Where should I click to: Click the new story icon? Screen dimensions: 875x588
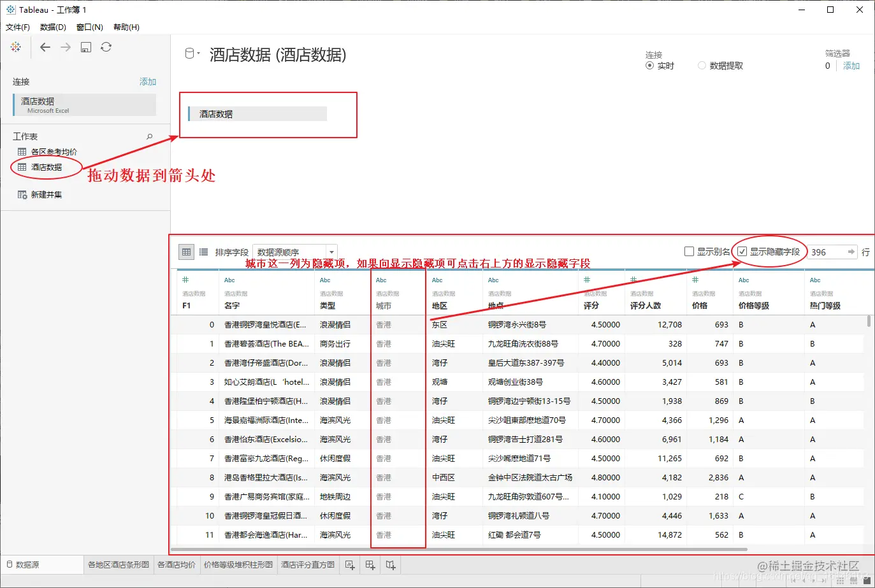tap(391, 565)
